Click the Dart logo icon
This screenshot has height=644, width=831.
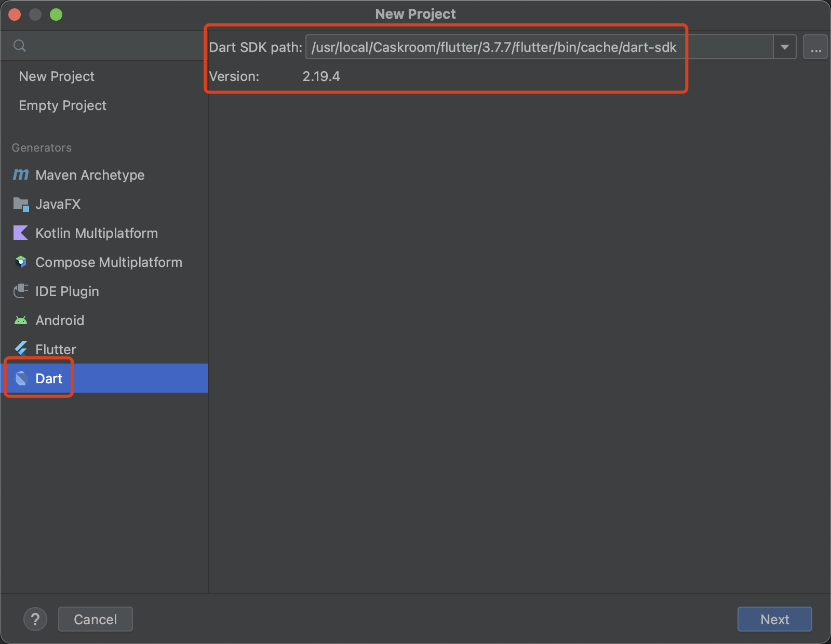pos(21,379)
